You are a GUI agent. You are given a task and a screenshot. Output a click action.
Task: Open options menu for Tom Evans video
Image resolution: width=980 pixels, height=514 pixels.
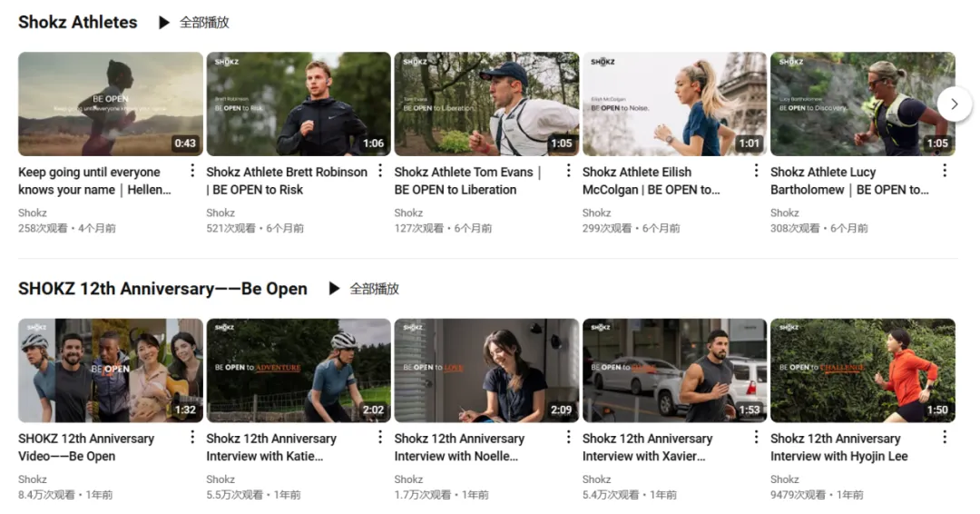pyautogui.click(x=568, y=171)
